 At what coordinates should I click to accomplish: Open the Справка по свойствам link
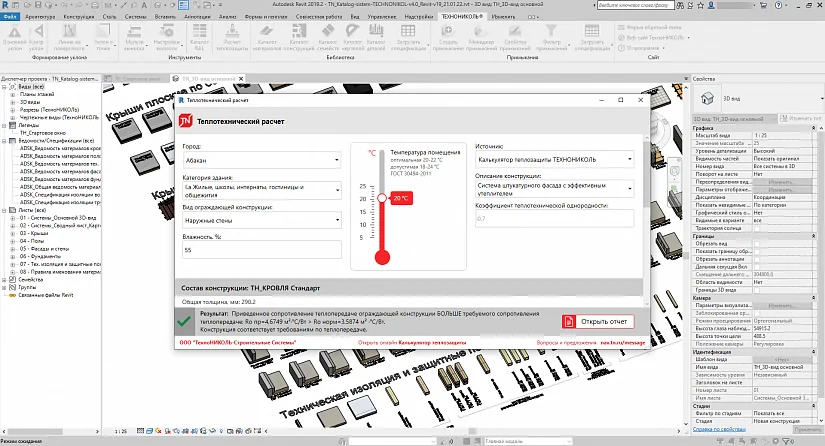[719, 429]
